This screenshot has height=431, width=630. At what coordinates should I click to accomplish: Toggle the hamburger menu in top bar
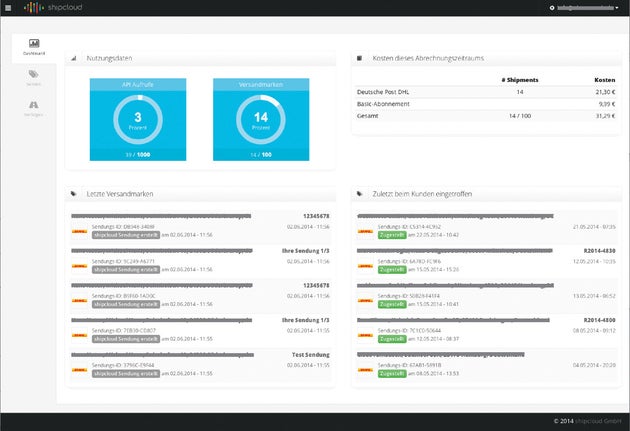tap(8, 7)
